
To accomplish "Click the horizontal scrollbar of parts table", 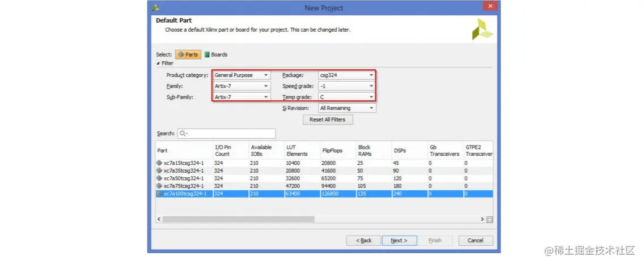I will coord(238,220).
